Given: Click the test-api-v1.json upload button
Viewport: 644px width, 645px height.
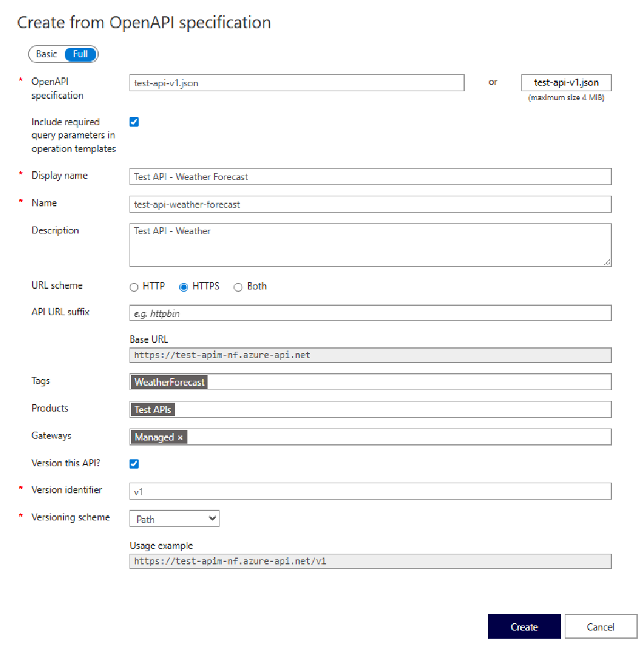Looking at the screenshot, I should click(565, 82).
